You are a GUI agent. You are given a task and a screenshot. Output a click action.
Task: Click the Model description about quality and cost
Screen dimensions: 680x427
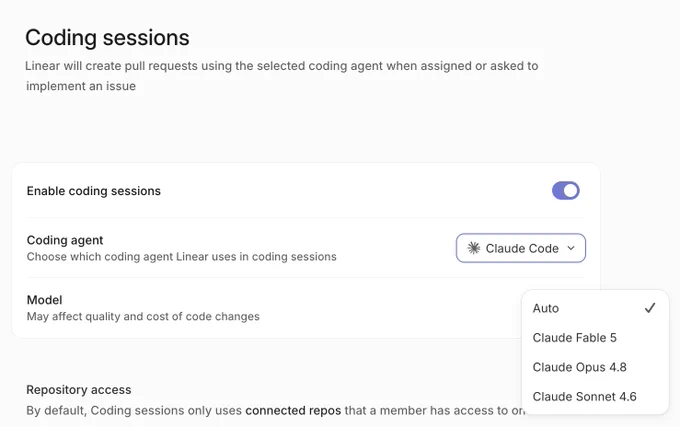(143, 316)
